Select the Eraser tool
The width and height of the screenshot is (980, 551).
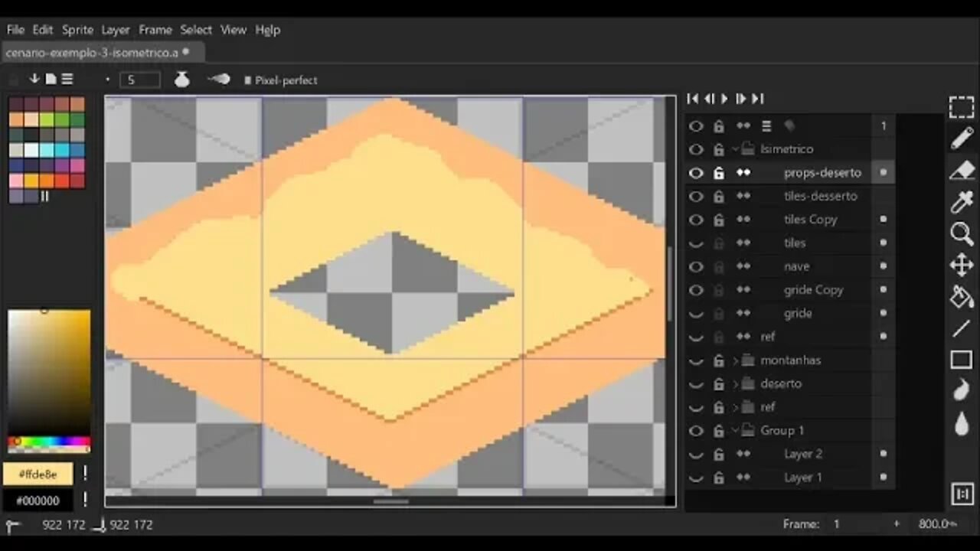[962, 170]
